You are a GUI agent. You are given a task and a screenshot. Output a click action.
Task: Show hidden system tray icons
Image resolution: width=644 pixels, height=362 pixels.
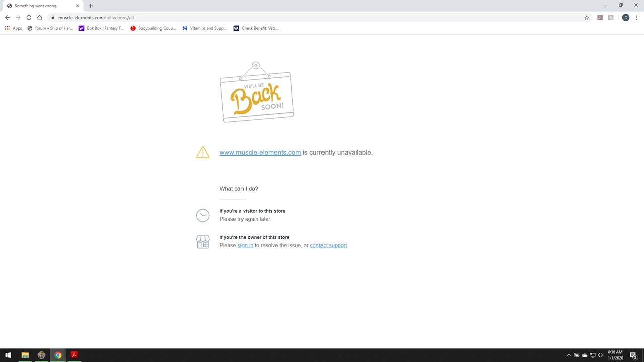pyautogui.click(x=569, y=355)
